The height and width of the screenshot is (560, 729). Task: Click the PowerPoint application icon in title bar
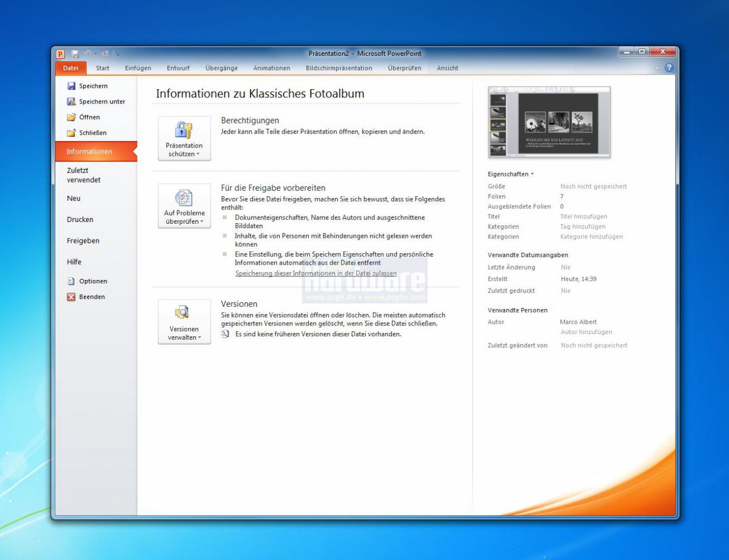pos(60,53)
